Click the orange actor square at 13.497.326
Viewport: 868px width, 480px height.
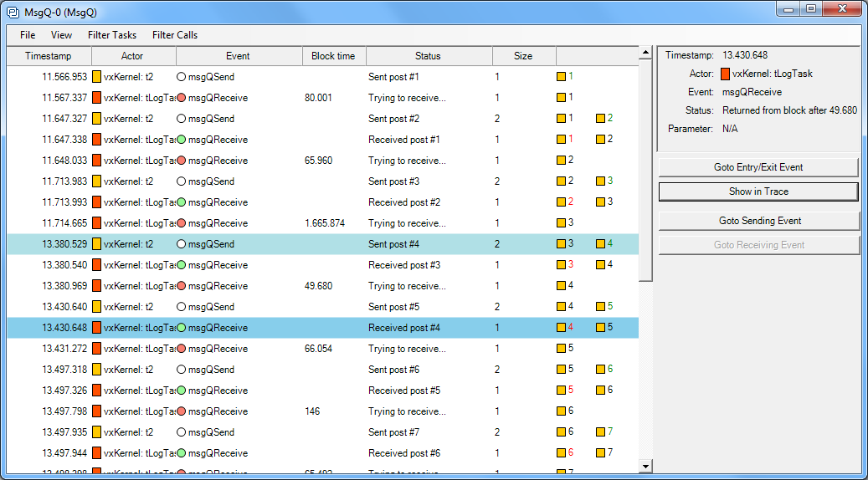(x=97, y=391)
